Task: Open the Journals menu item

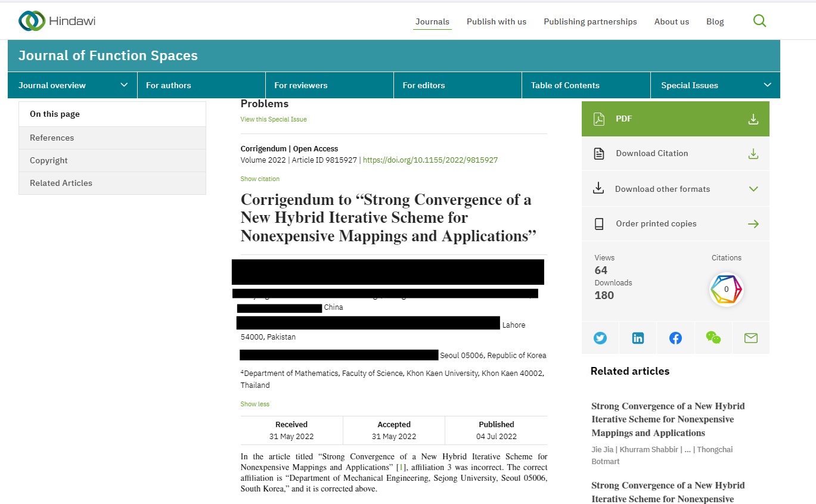Action: coord(432,22)
